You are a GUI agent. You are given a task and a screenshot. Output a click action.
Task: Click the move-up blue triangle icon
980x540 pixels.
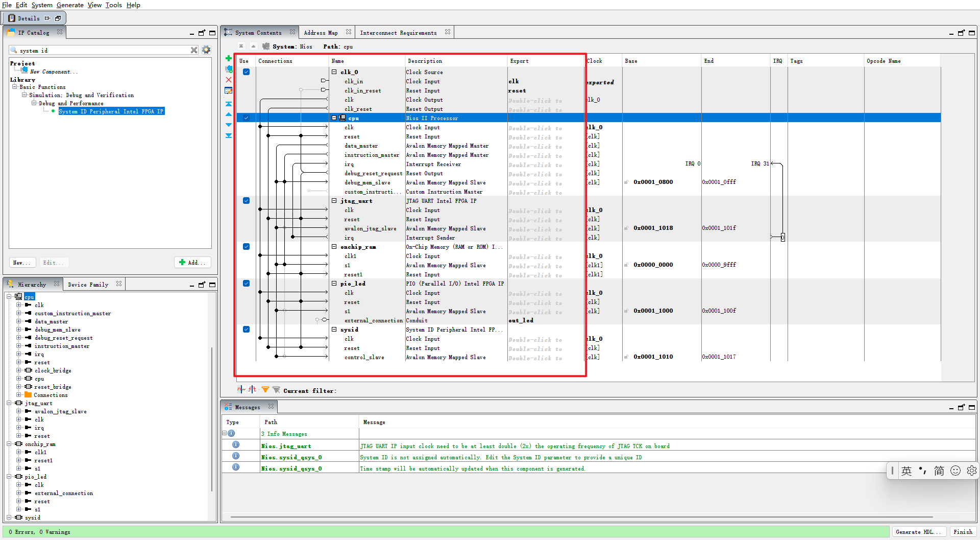click(229, 114)
